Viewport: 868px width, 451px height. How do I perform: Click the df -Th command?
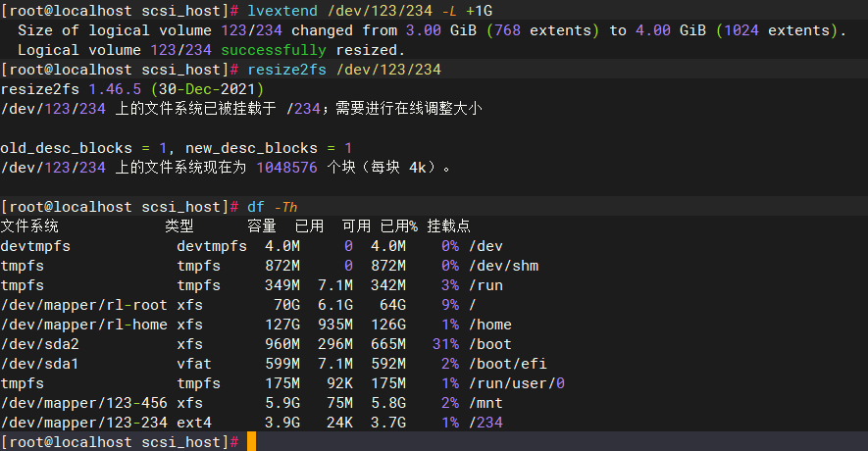coord(273,207)
